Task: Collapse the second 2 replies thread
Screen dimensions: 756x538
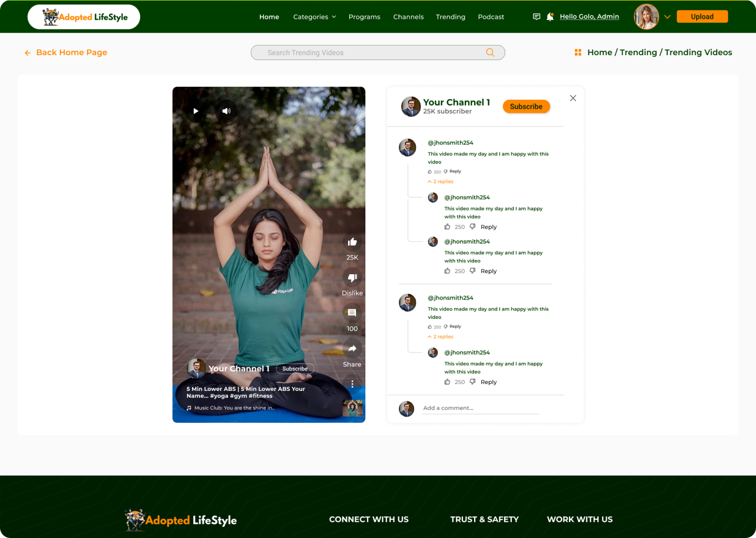Action: [441, 337]
